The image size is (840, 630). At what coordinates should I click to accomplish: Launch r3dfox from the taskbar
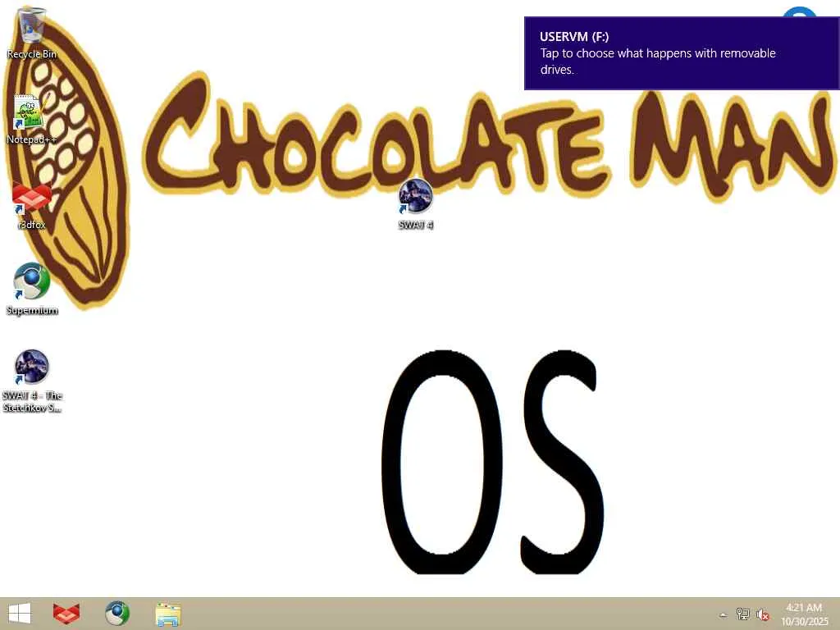coord(66,614)
